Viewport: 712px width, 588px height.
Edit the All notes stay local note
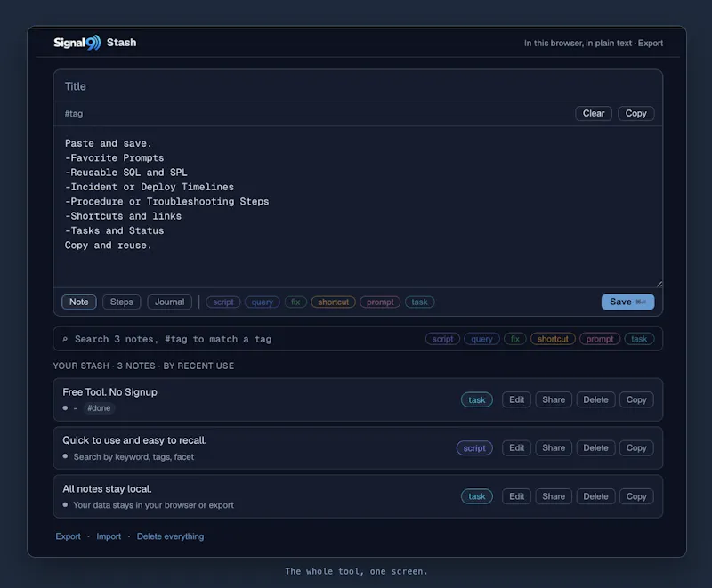point(517,496)
